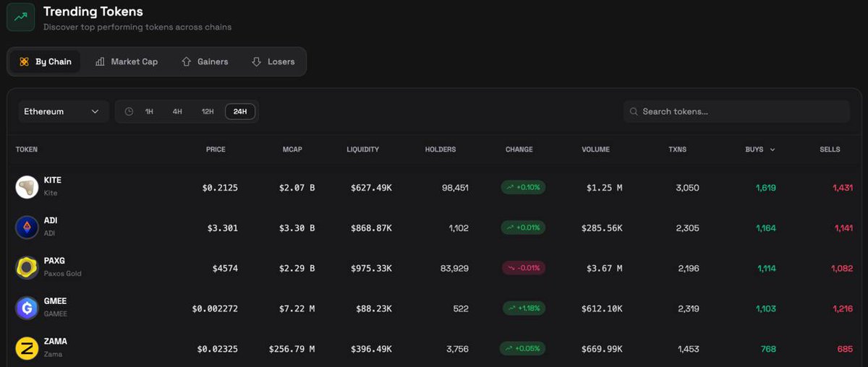Image resolution: width=868 pixels, height=367 pixels.
Task: Open the ADI token logo
Action: click(x=27, y=228)
